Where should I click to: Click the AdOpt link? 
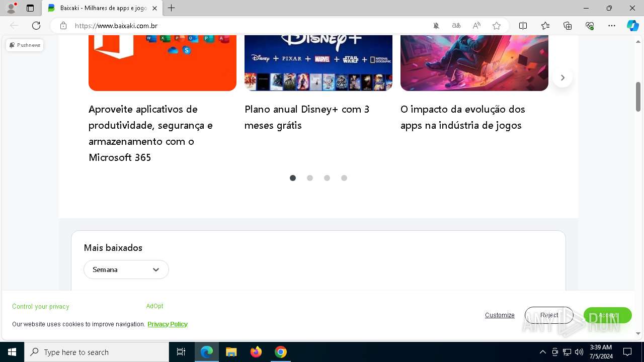(x=155, y=306)
